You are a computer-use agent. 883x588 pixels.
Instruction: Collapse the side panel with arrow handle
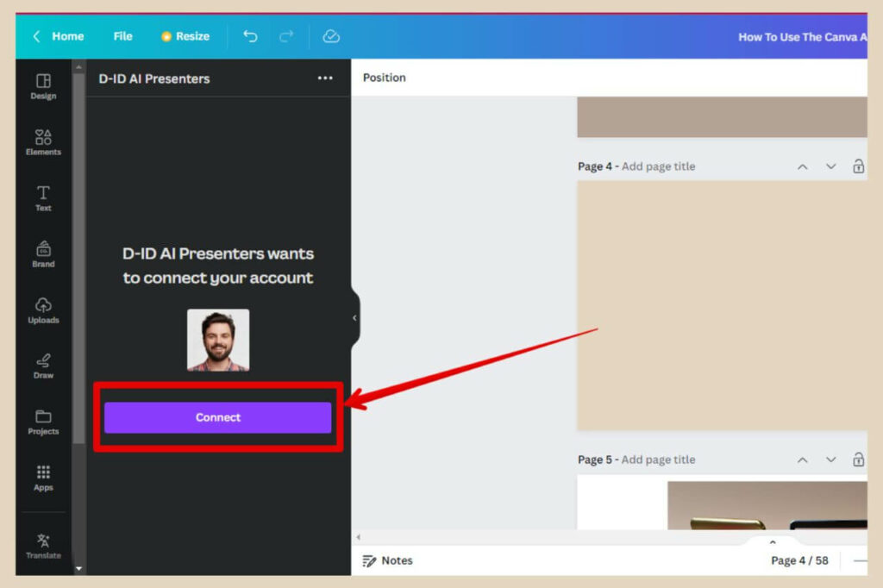pyautogui.click(x=354, y=317)
